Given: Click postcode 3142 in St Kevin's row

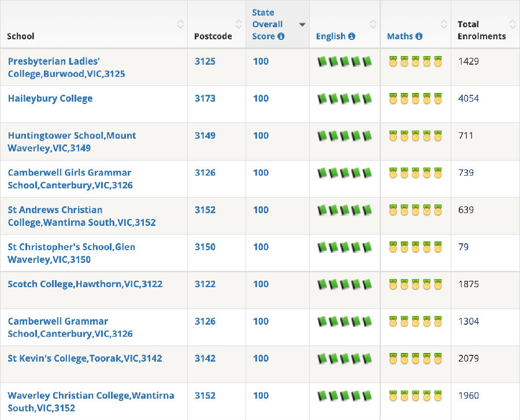Looking at the screenshot, I should tap(205, 358).
